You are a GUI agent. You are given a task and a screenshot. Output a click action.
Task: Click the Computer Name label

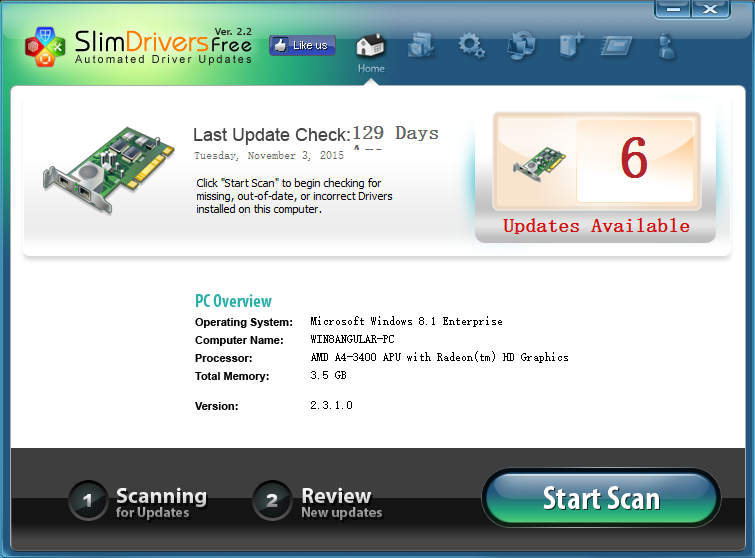pyautogui.click(x=239, y=340)
